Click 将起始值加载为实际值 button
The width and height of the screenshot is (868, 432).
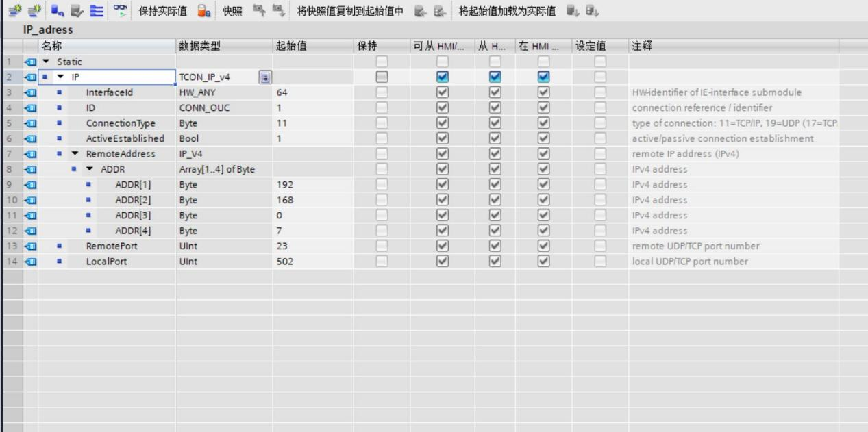pyautogui.click(x=506, y=11)
